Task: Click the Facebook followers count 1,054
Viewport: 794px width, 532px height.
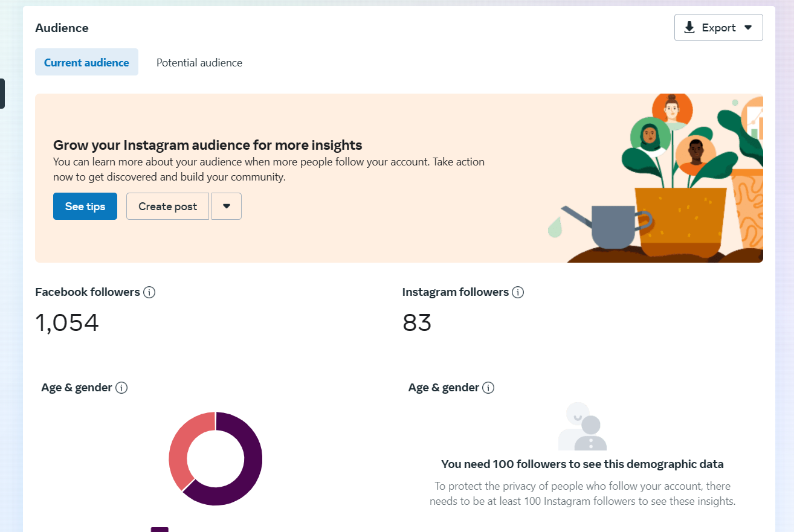Action: (x=67, y=323)
